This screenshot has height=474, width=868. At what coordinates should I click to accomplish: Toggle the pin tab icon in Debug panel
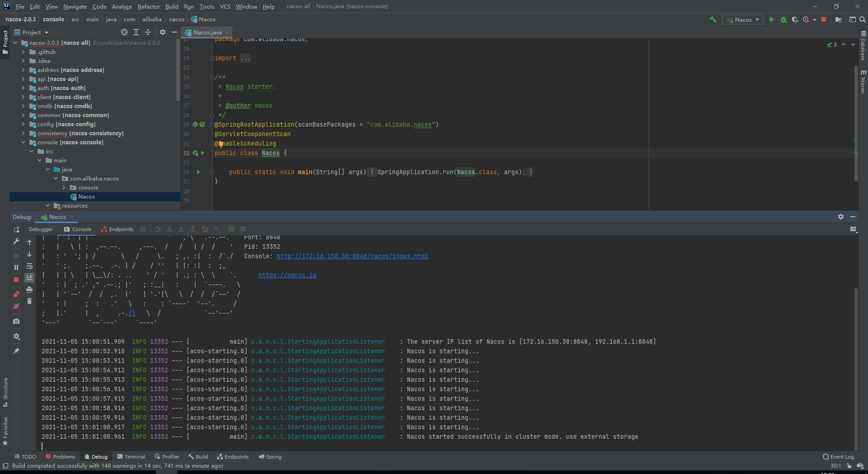[x=16, y=351]
